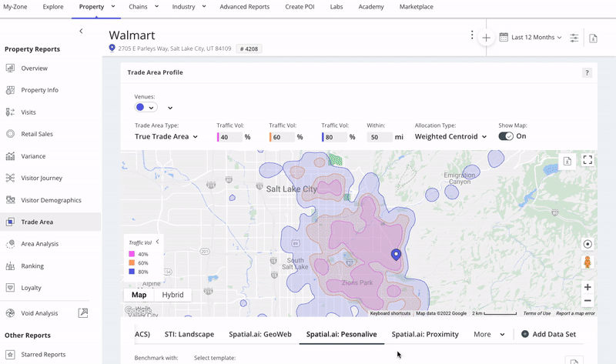
Task: Click the Variance chart icon
Action: [x=10, y=156]
